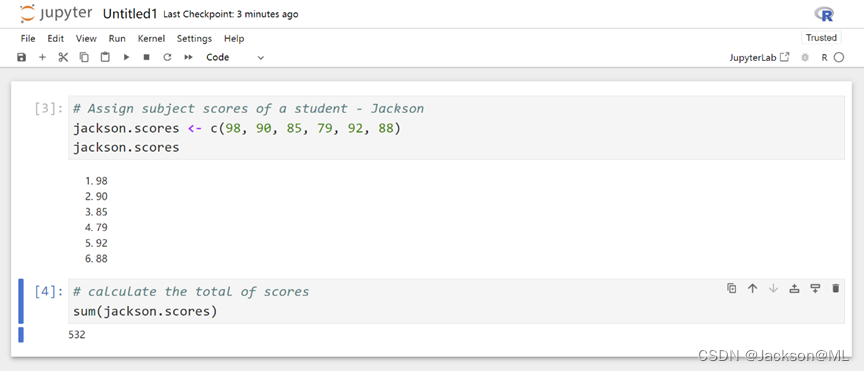
Task: Delete cell 4 with the trash icon
Action: pos(835,288)
